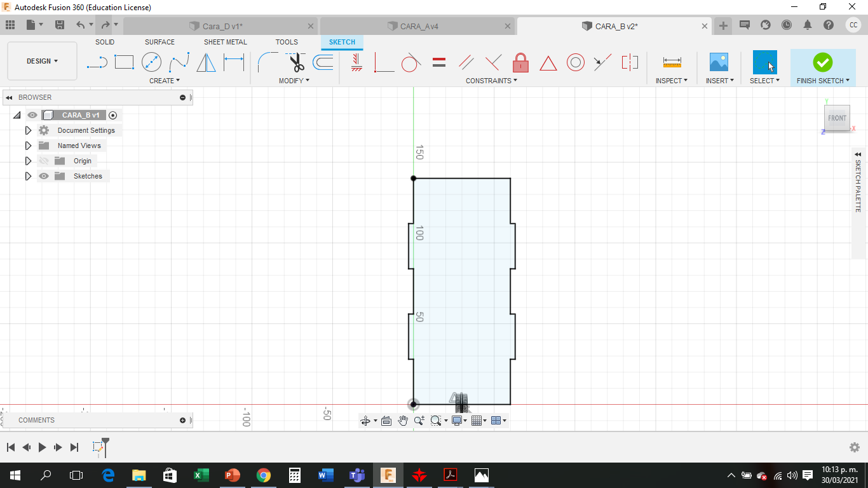Open the INSPECT dropdown menu

point(672,81)
